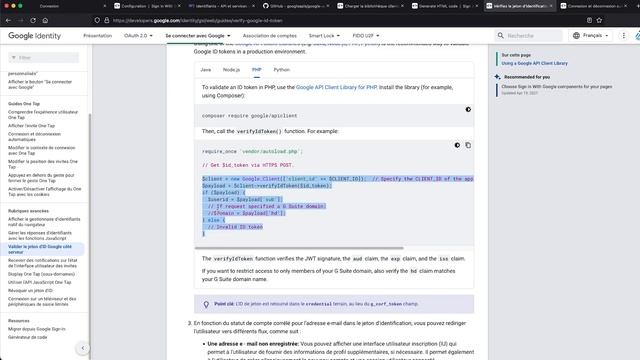The image size is (640, 360).
Task: Open Activer/Désactiver l'affichage du One Tap page
Action: pos(44,191)
